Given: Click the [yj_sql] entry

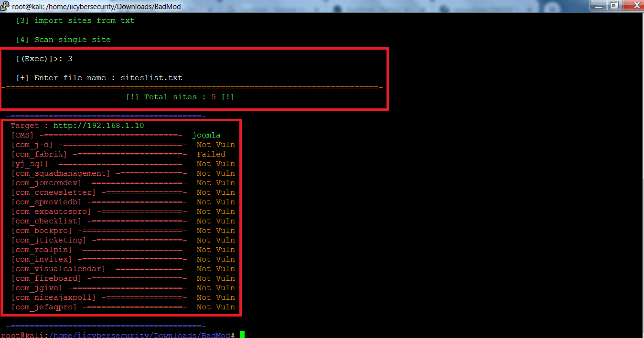Looking at the screenshot, I should [x=29, y=164].
